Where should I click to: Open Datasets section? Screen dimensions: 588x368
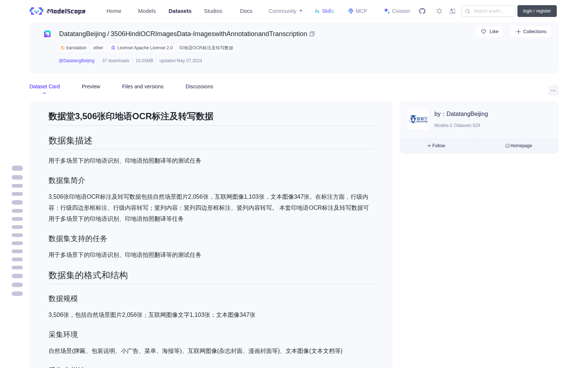180,11
